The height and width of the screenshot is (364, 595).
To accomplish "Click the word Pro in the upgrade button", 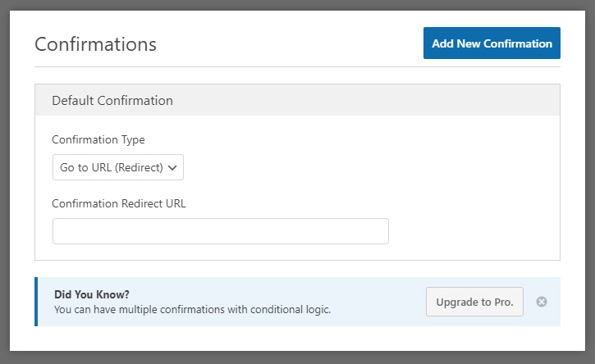I will (503, 302).
